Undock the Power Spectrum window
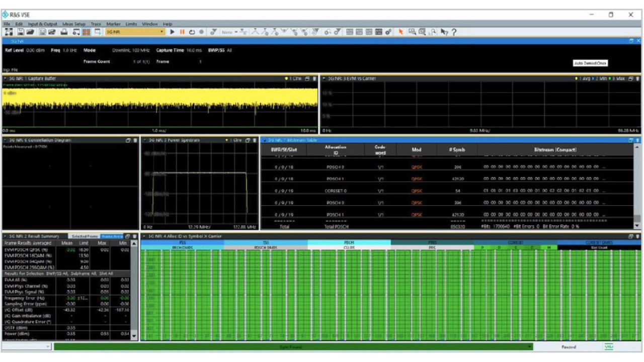The width and height of the screenshot is (644, 362). [248, 140]
